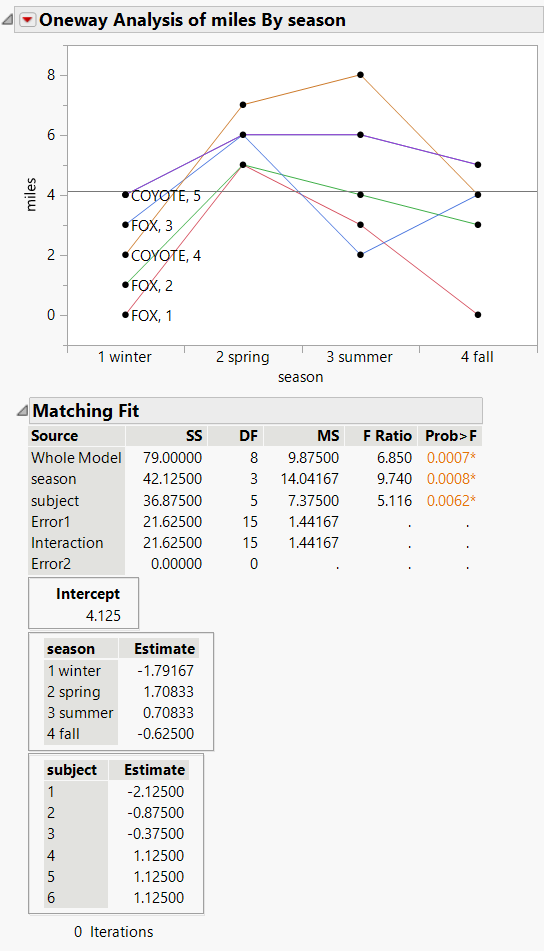Click the season p-value 0.0008*
Screen dimensions: 544x951
[451, 479]
